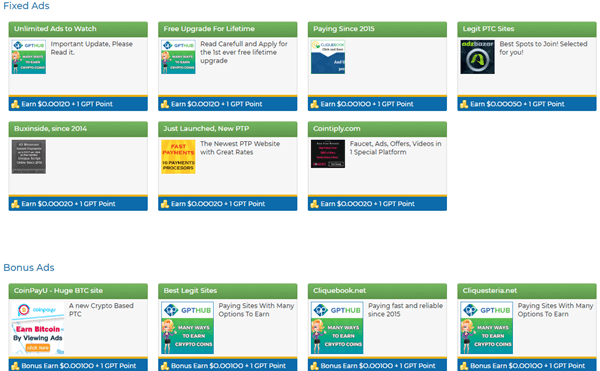600x371 pixels.
Task: Click the 'Earn $0.00020' bar in the 'Cointiply.com' card
Action: pos(377,204)
